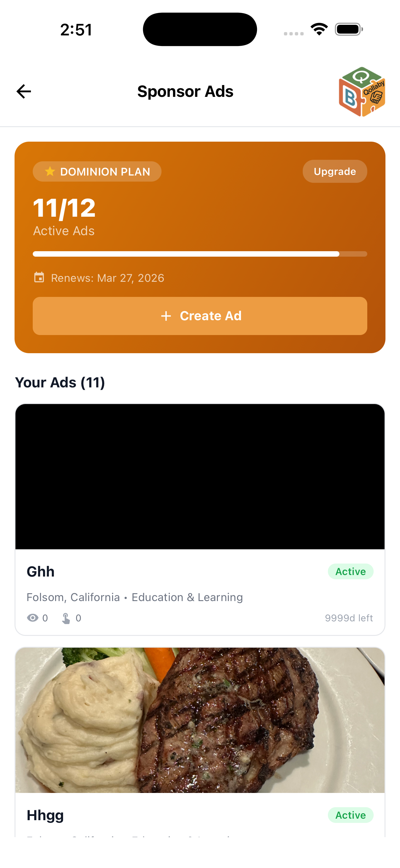The width and height of the screenshot is (400, 868).
Task: Open the Your Ads (11) section
Action: coord(60,382)
